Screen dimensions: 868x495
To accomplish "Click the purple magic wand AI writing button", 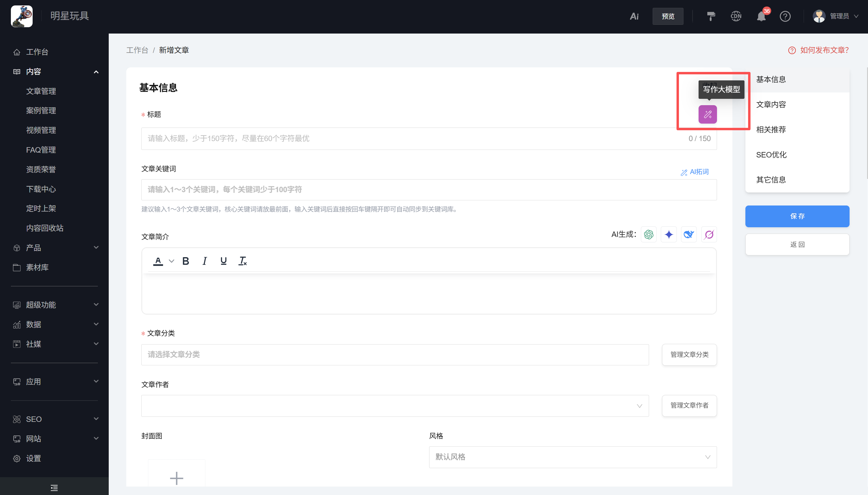I will [707, 114].
